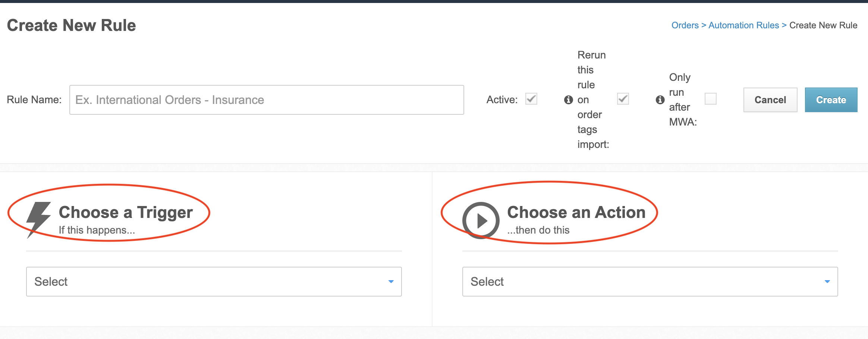
Task: Toggle the Active checkbox
Action: (531, 99)
